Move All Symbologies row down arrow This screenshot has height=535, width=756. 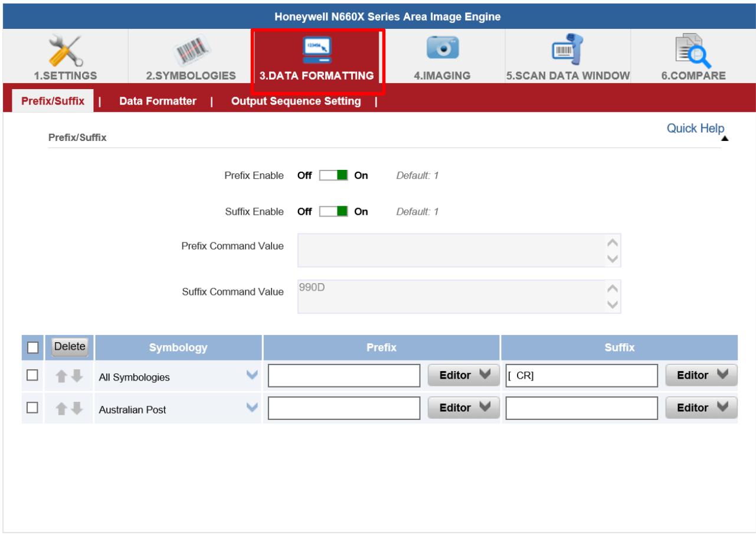(78, 376)
